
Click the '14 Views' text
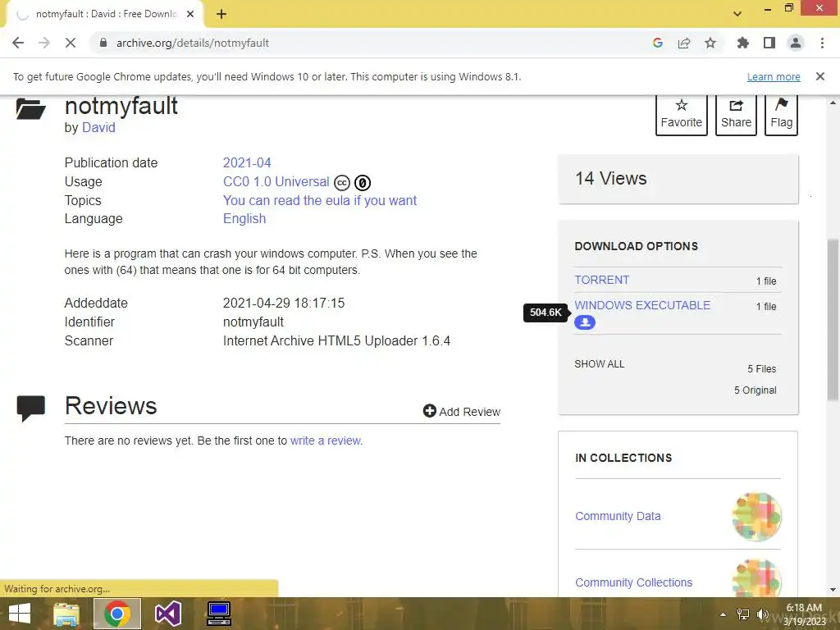[x=610, y=178]
